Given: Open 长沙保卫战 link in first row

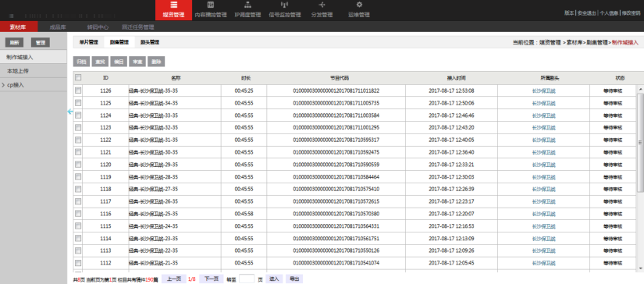Looking at the screenshot, I should (543, 91).
